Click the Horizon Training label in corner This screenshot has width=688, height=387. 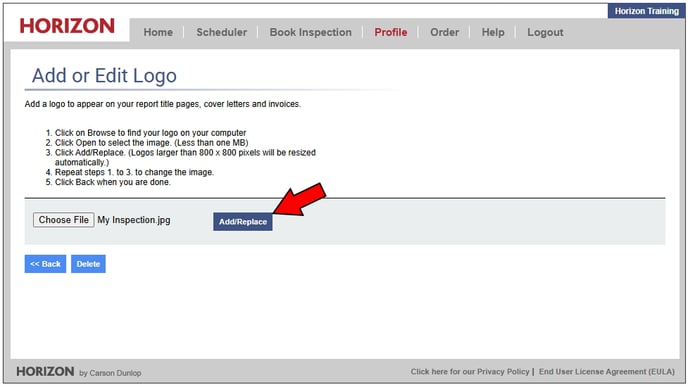coord(646,11)
